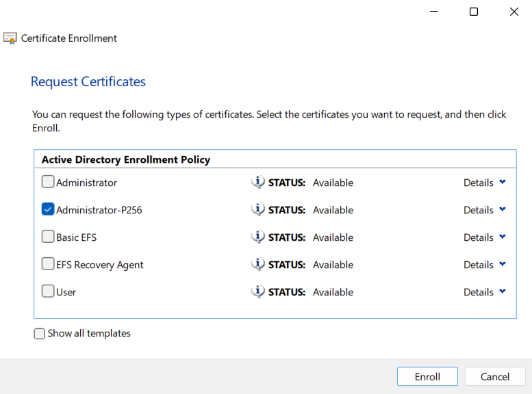532x394 pixels.
Task: Check the Administrator certificate checkbox
Action: [x=48, y=182]
